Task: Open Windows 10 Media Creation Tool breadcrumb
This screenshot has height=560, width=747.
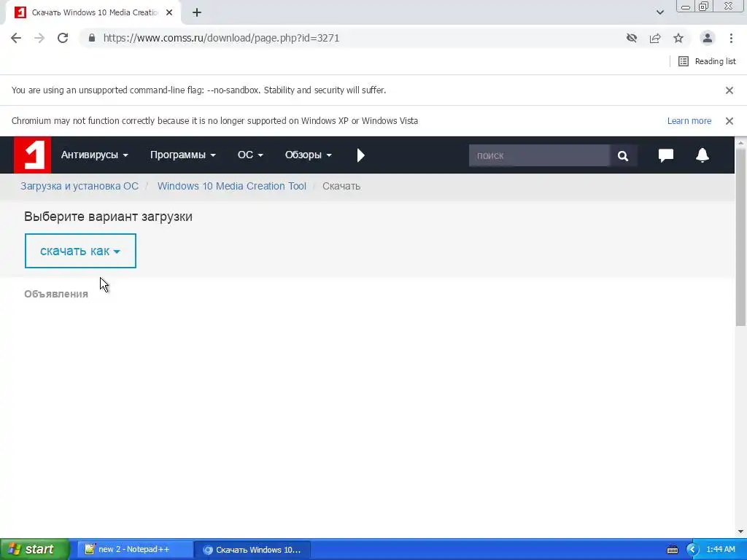Action: click(x=231, y=186)
